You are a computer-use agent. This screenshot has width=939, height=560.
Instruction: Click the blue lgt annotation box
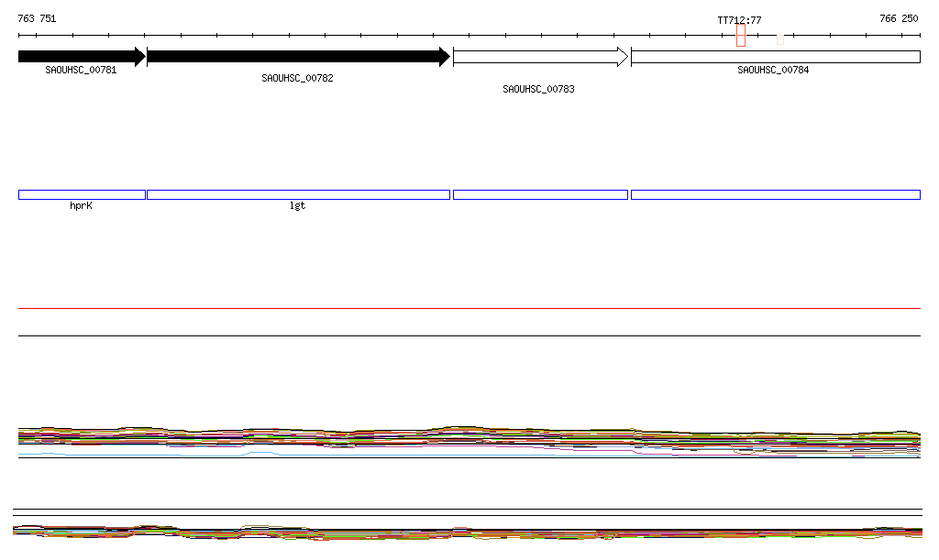(x=298, y=194)
